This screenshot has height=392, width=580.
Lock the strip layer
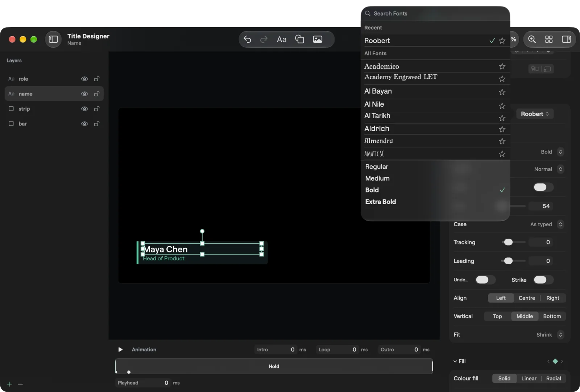[x=97, y=109]
